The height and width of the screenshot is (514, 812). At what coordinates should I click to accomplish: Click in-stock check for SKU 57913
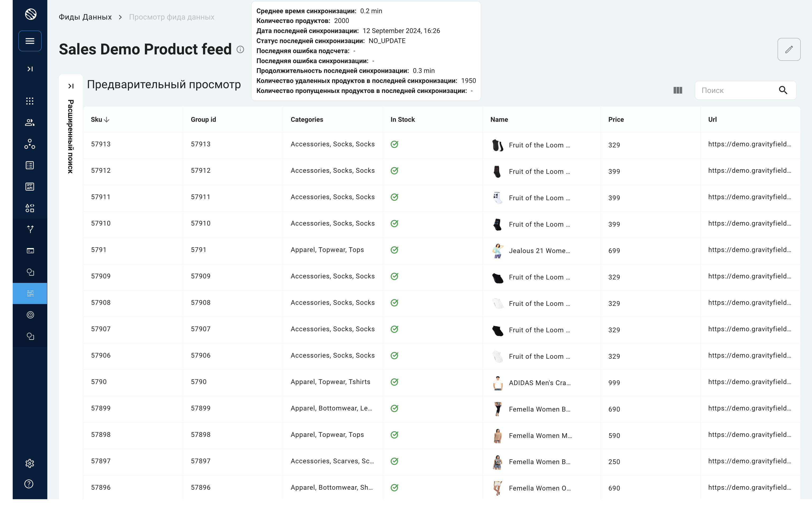tap(394, 144)
